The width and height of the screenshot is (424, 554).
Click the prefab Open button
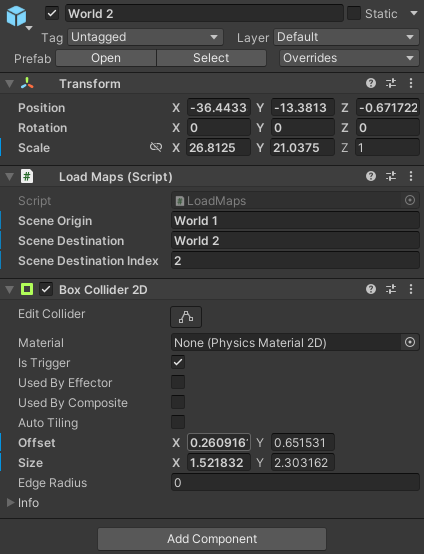point(106,58)
